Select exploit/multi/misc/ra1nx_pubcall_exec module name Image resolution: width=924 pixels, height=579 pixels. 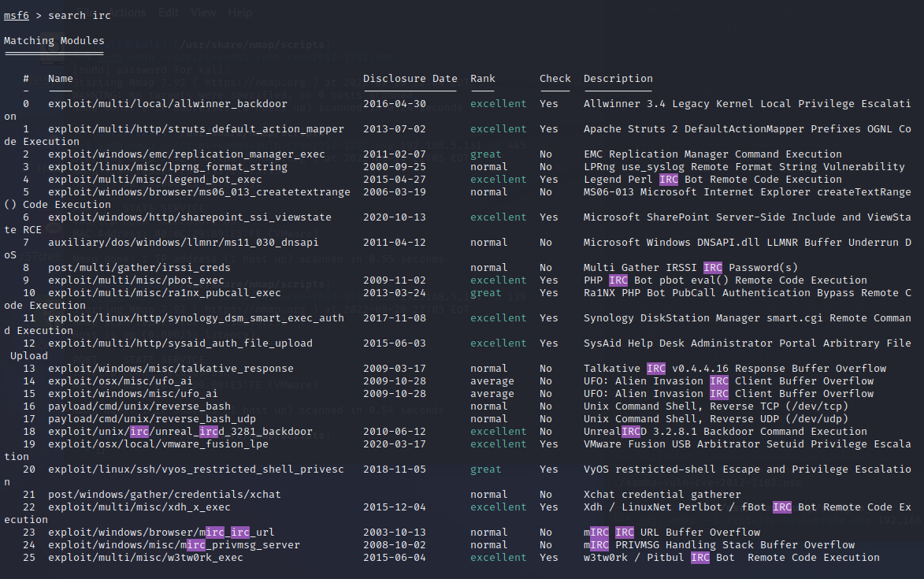coord(165,293)
